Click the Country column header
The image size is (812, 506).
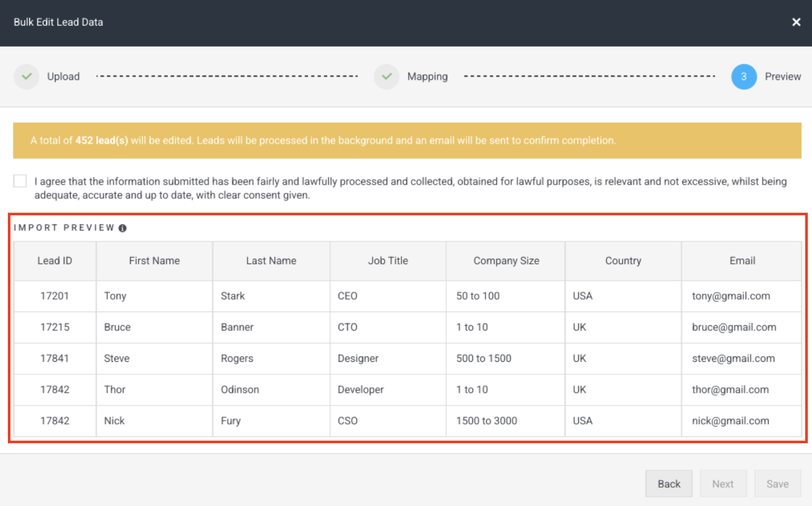(623, 261)
